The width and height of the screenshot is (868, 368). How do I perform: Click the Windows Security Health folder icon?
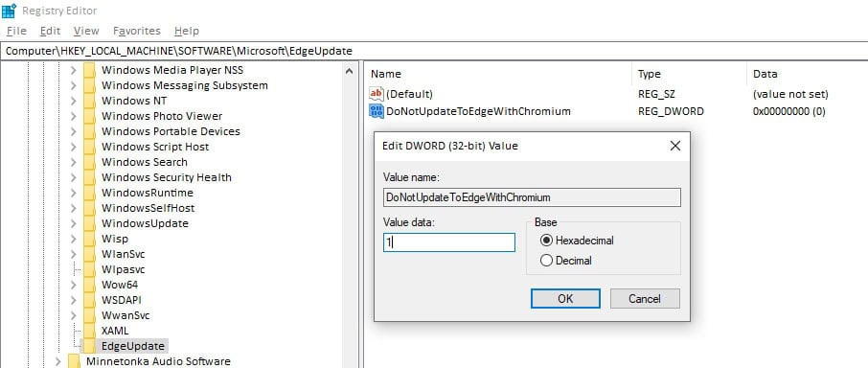(x=89, y=177)
